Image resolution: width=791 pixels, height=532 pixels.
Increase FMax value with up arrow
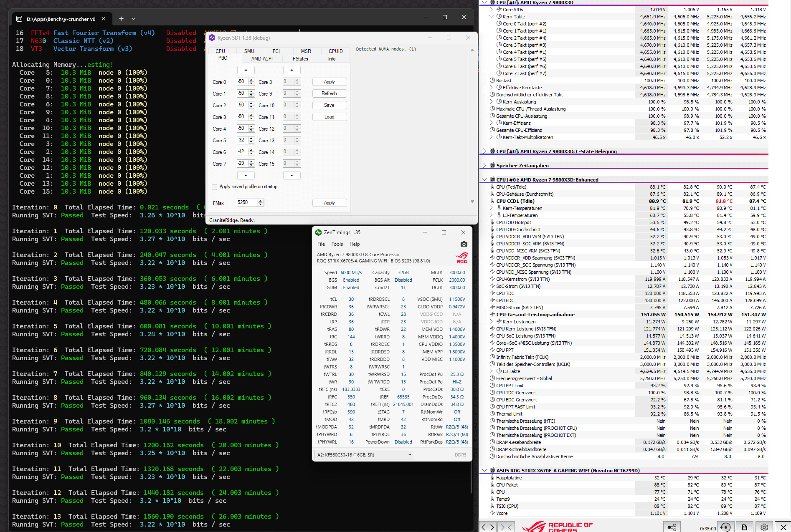pyautogui.click(x=261, y=201)
